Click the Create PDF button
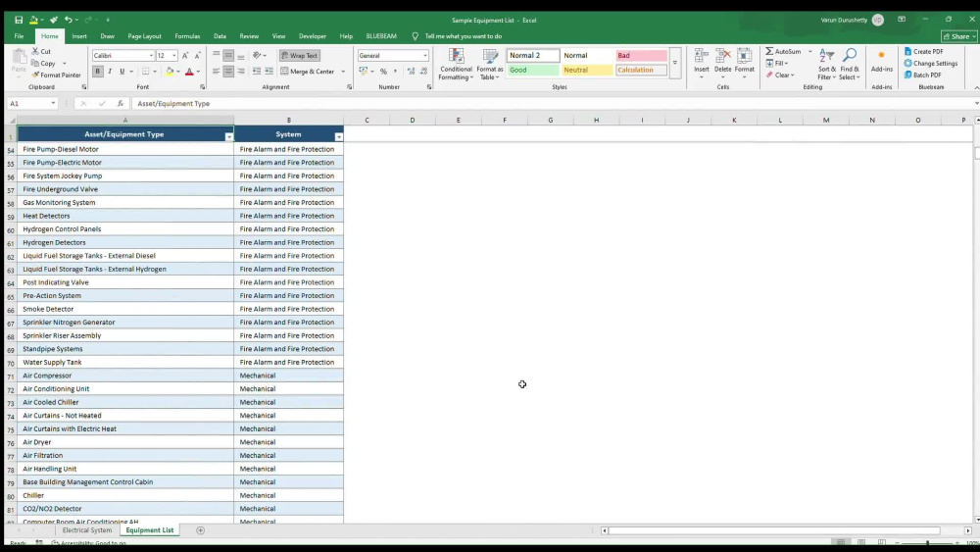The width and height of the screenshot is (980, 552). [924, 51]
